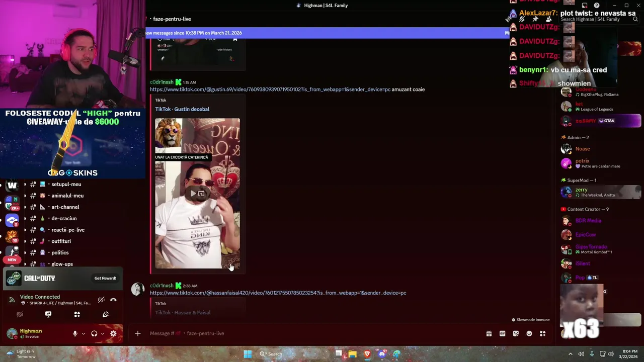Open Discord from the taskbar

[x=382, y=354]
